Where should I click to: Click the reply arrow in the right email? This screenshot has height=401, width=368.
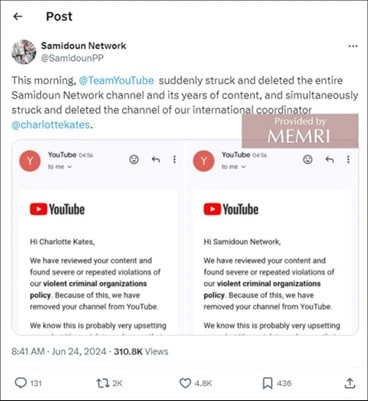tap(329, 160)
